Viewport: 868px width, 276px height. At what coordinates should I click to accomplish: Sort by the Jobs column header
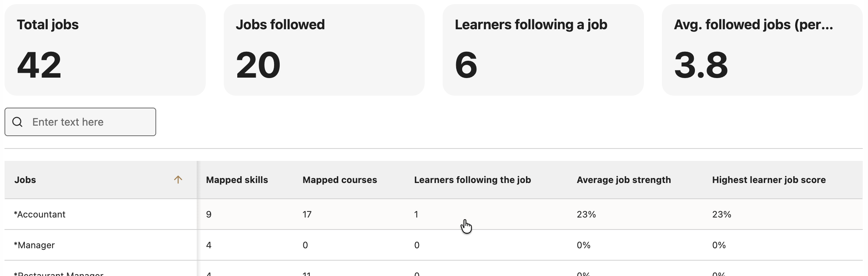(25, 180)
